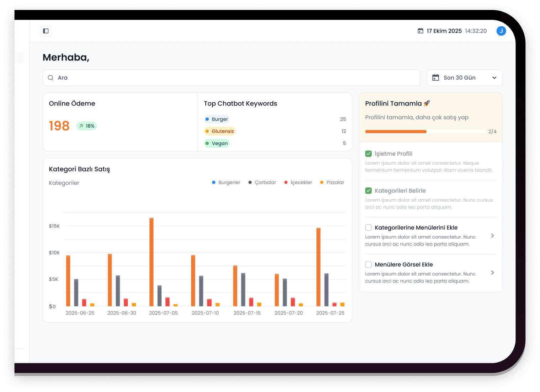Click the calendar icon beside 17 Ekim 2025
The height and width of the screenshot is (392, 540).
tap(420, 31)
